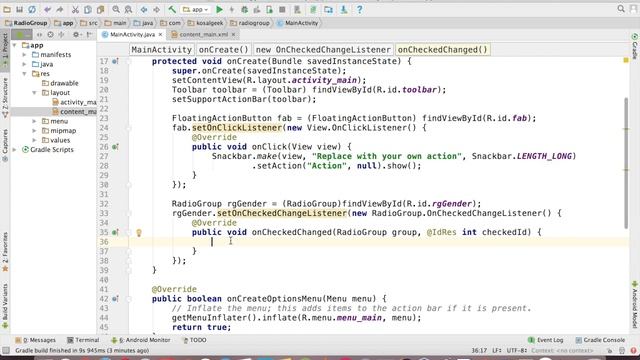The height and width of the screenshot is (360, 640).
Task: Click the SDK Manager download icon
Action: coord(344,9)
